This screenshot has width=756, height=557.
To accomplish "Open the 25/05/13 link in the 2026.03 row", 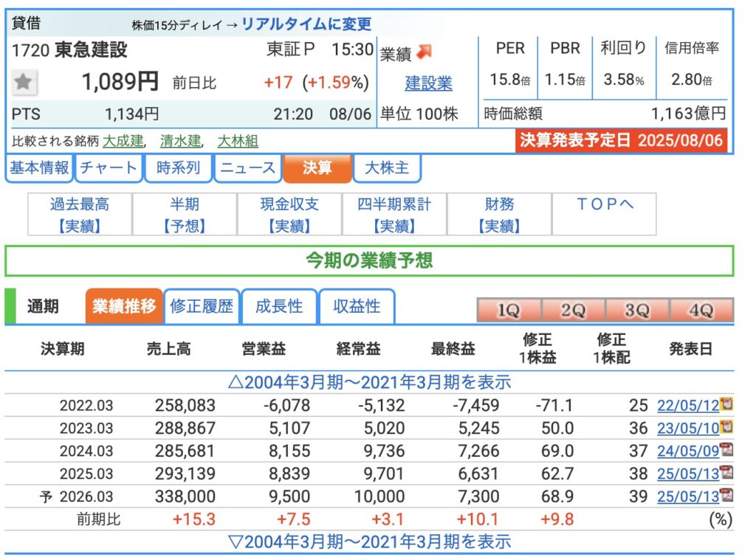I will (688, 497).
